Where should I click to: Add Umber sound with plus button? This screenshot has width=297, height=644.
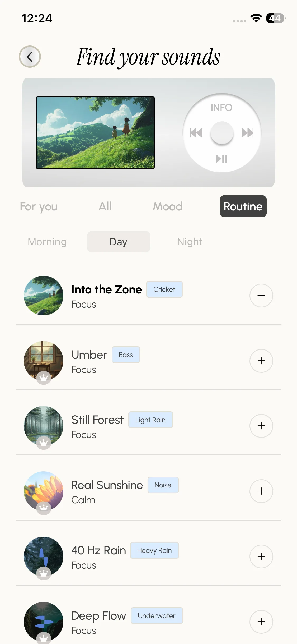click(261, 361)
